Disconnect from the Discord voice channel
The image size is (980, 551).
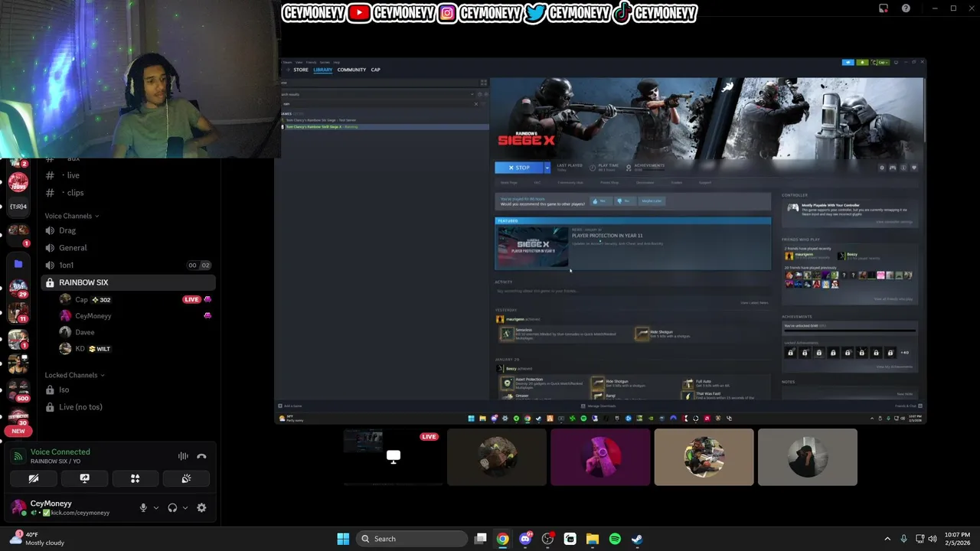201,456
